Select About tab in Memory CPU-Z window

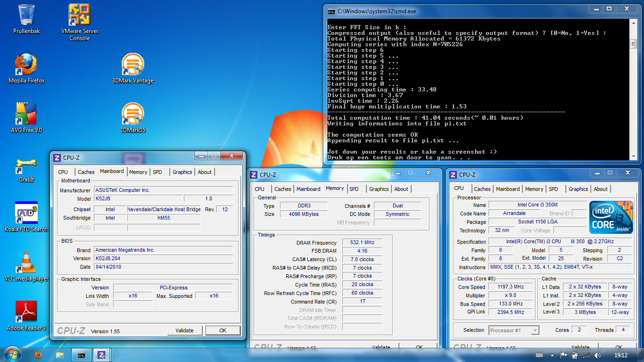401,189
